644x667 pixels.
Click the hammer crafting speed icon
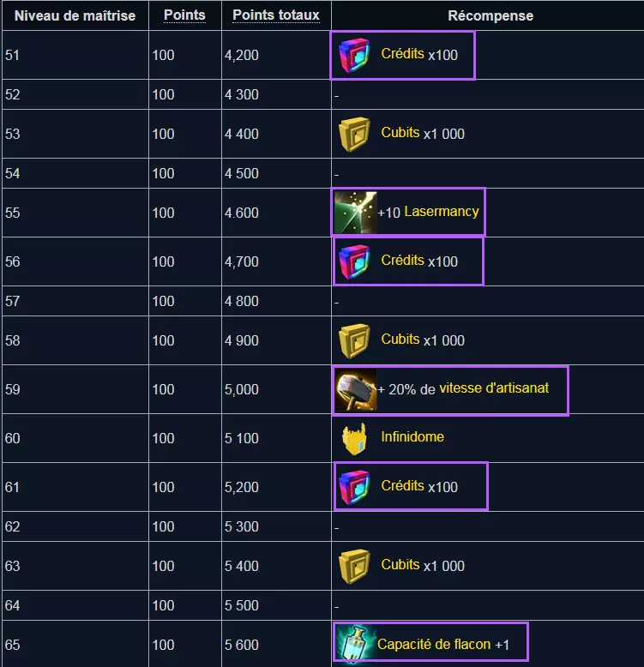(x=355, y=389)
